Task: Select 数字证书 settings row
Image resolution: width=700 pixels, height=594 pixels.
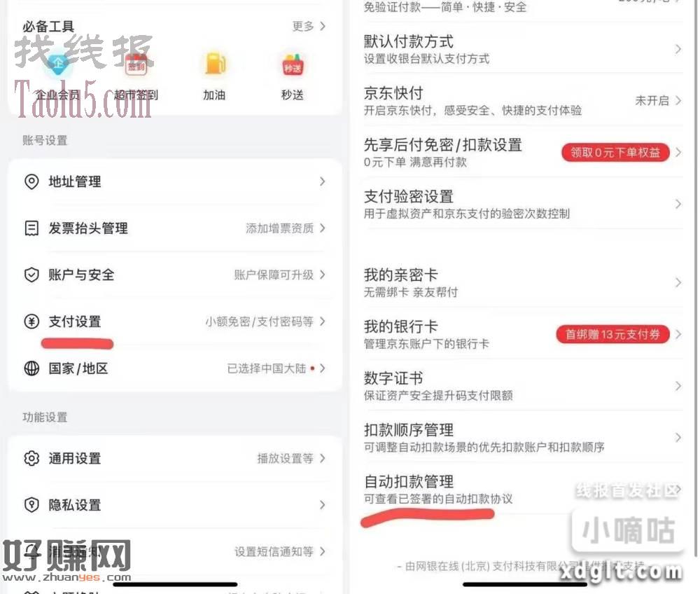Action: 523,385
